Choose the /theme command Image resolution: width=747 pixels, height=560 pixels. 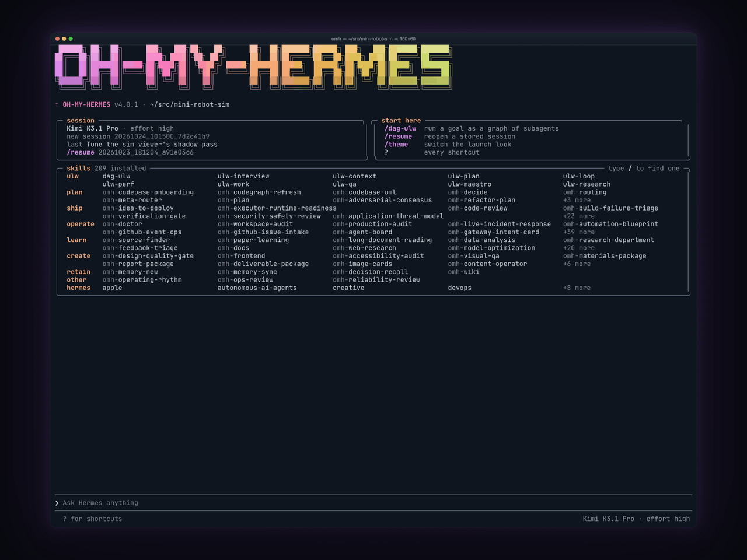(396, 145)
